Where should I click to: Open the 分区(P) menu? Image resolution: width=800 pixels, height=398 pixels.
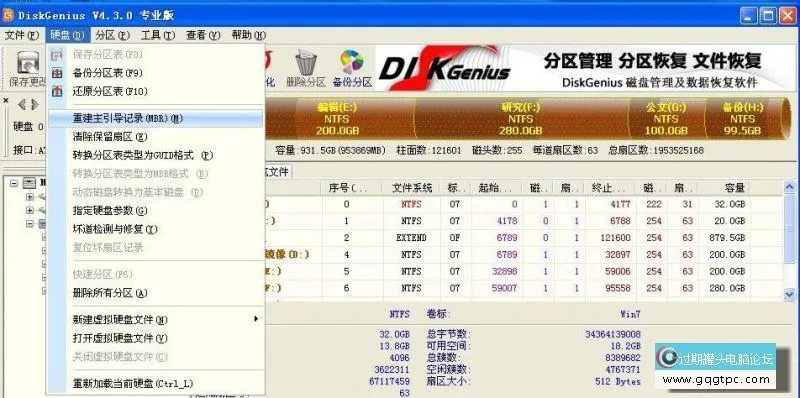pos(113,35)
